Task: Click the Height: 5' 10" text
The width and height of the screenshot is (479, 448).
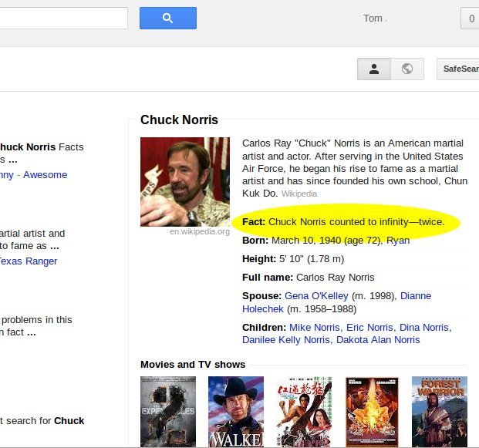Action: tap(293, 259)
